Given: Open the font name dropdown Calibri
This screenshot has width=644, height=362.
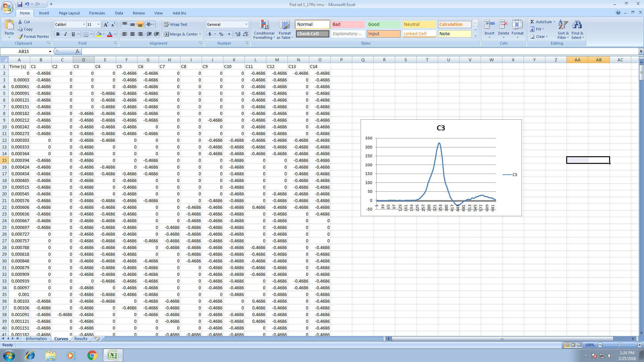Looking at the screenshot, I should tap(84, 24).
